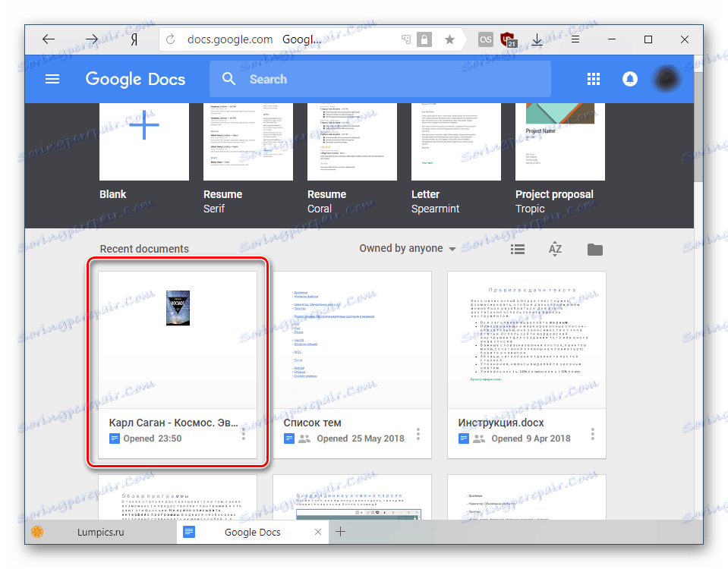This screenshot has height=569, width=728.
Task: Click the lock icon in address bar
Action: point(424,39)
